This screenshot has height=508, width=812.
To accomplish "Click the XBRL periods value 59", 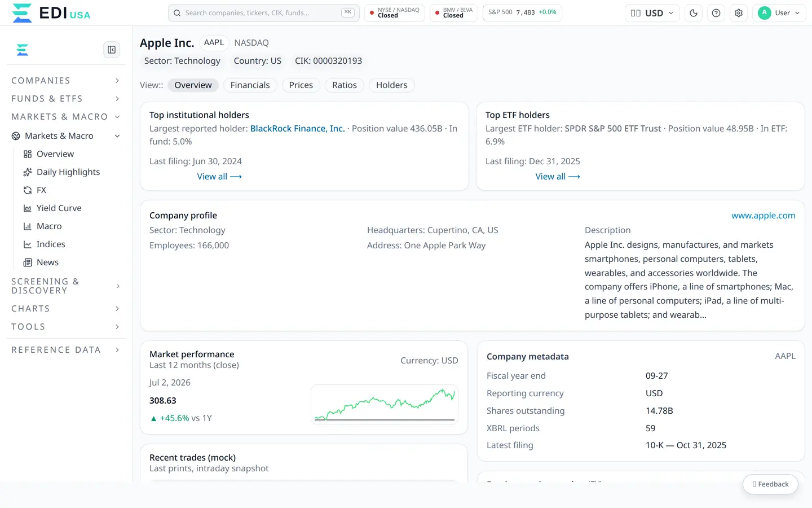I will tap(651, 428).
